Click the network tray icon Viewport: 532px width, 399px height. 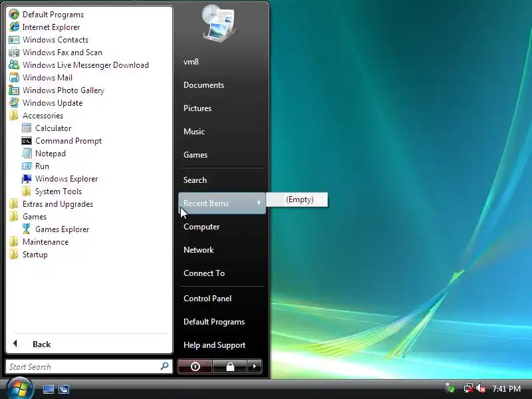click(469, 388)
